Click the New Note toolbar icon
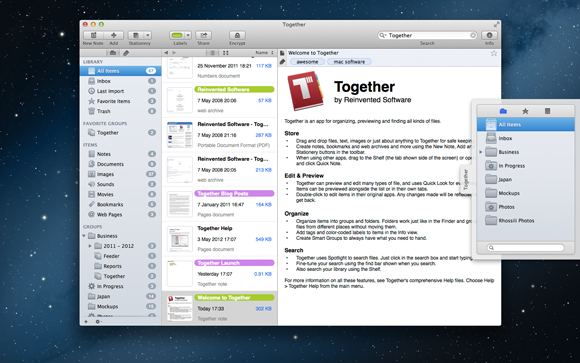The height and width of the screenshot is (363, 580). (x=93, y=35)
